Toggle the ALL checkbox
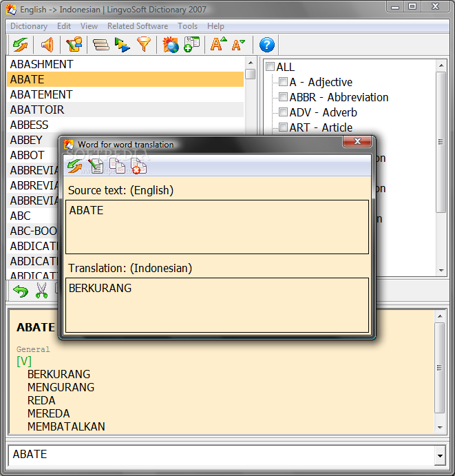 point(270,67)
